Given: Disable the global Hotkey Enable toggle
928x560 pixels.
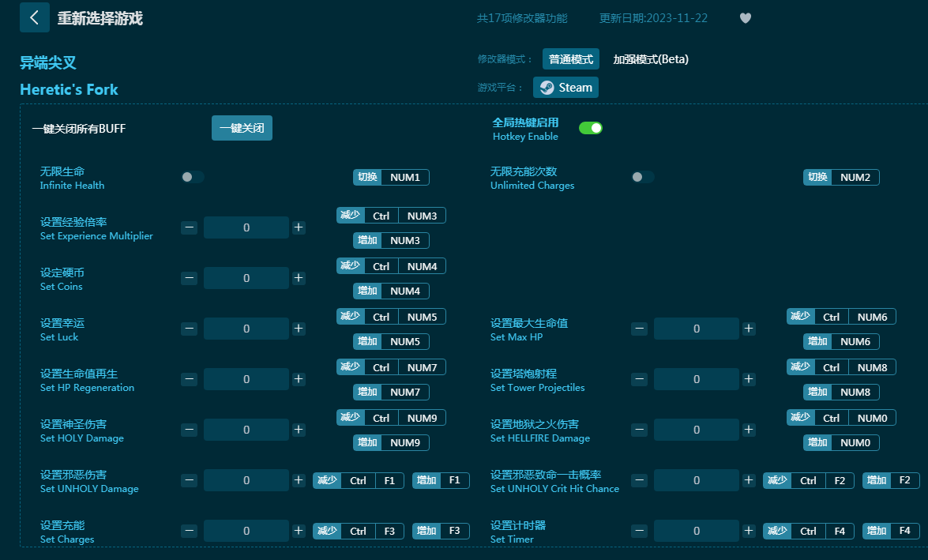Looking at the screenshot, I should [591, 128].
